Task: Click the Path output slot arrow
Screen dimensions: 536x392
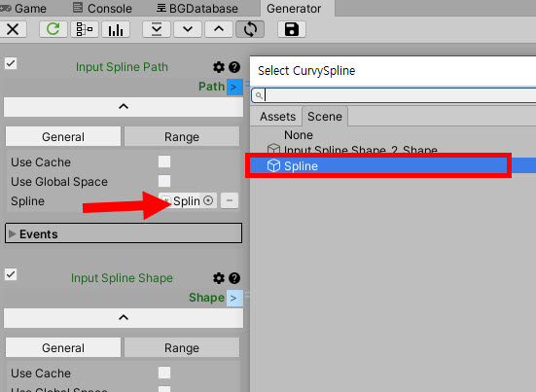Action: (234, 87)
